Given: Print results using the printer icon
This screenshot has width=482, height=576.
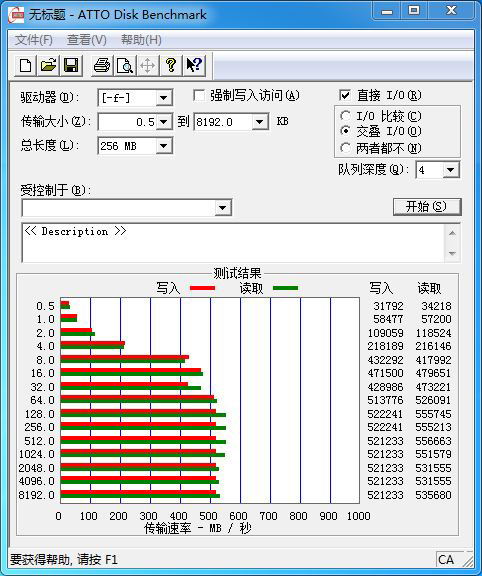Looking at the screenshot, I should point(102,66).
